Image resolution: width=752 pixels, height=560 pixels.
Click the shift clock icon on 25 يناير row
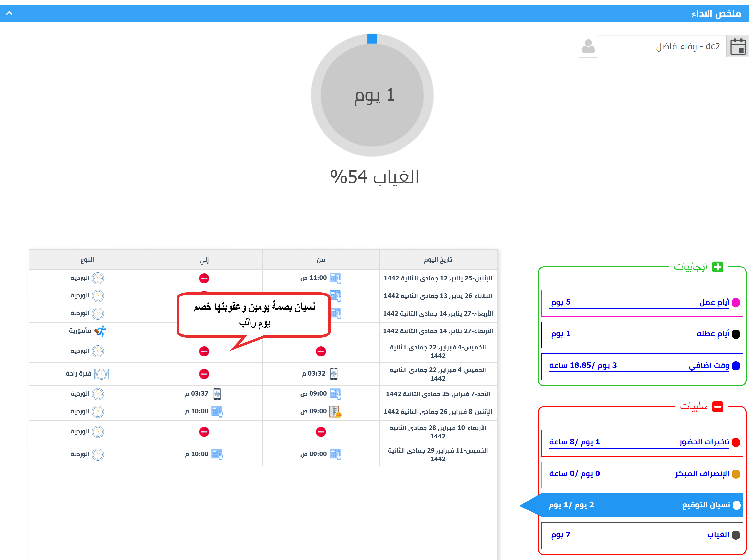click(x=98, y=278)
